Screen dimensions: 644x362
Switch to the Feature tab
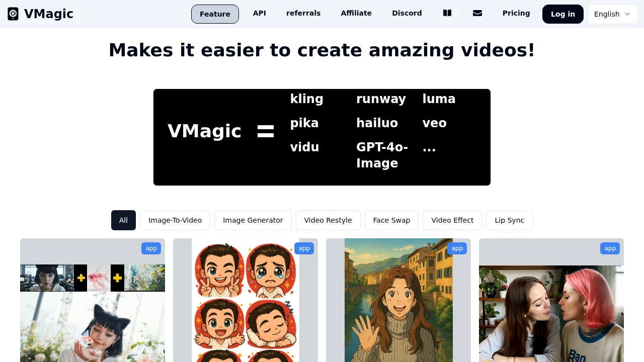215,14
